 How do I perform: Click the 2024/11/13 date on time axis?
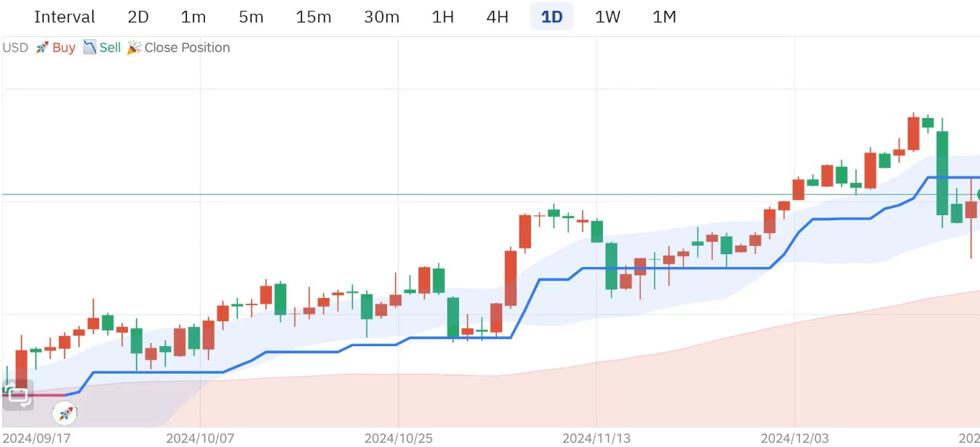(x=596, y=438)
